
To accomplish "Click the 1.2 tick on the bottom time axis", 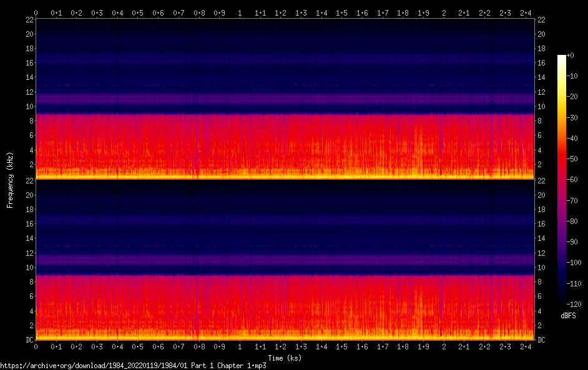I will 280,346.
